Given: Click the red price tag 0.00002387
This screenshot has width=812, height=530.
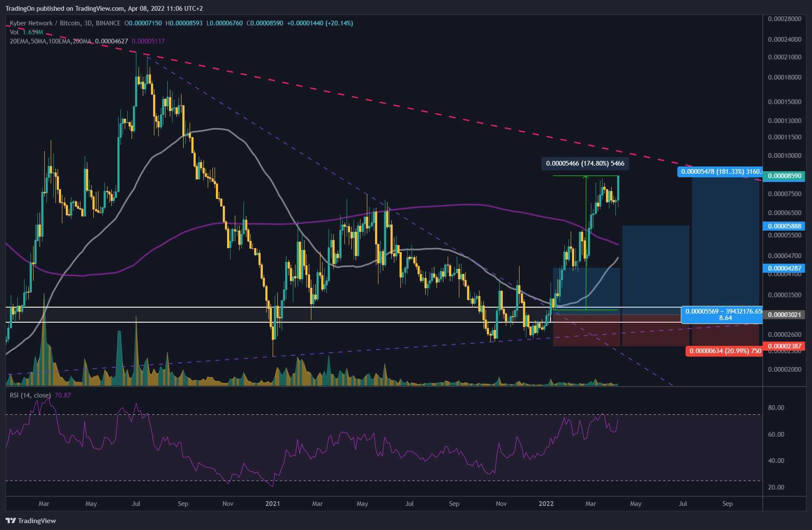Looking at the screenshot, I should point(784,346).
